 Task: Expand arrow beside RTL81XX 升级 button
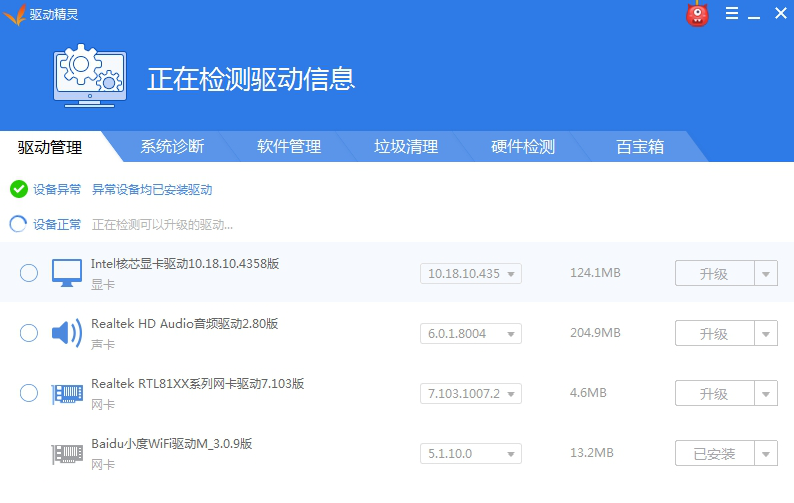[766, 394]
